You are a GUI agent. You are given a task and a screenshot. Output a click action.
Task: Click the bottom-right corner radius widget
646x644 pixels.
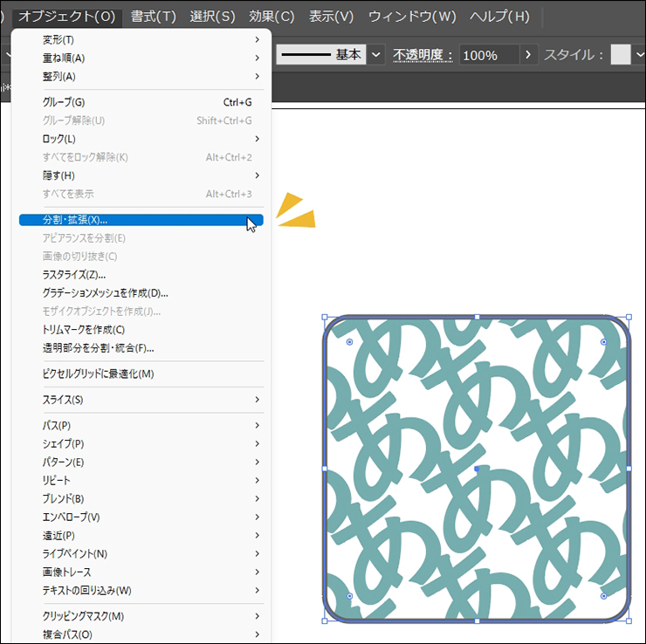(x=603, y=595)
